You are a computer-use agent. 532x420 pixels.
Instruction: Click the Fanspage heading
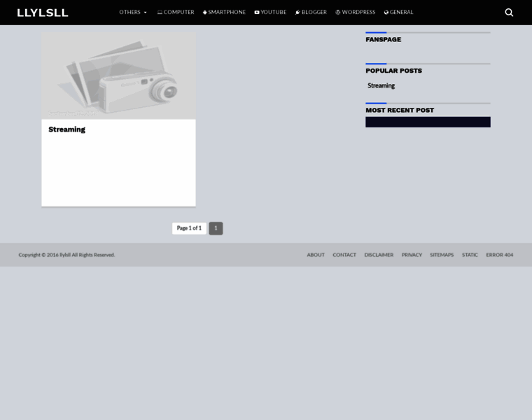coord(384,40)
